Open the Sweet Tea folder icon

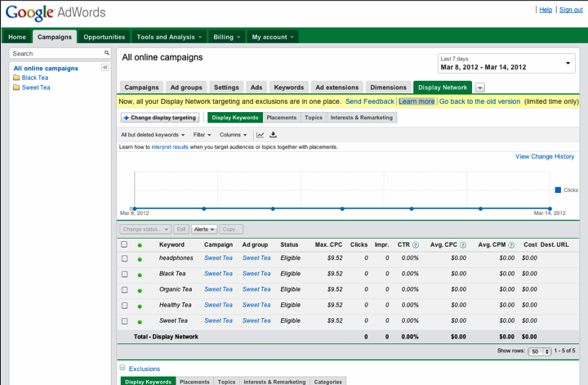point(16,87)
